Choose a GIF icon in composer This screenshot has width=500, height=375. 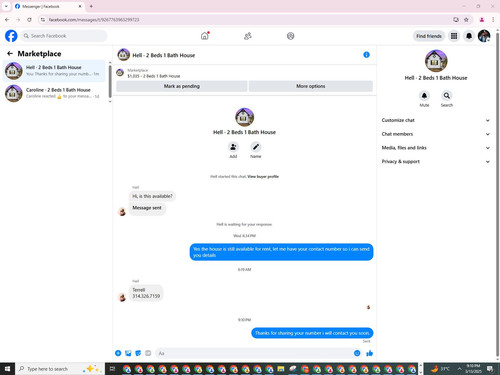point(148,353)
